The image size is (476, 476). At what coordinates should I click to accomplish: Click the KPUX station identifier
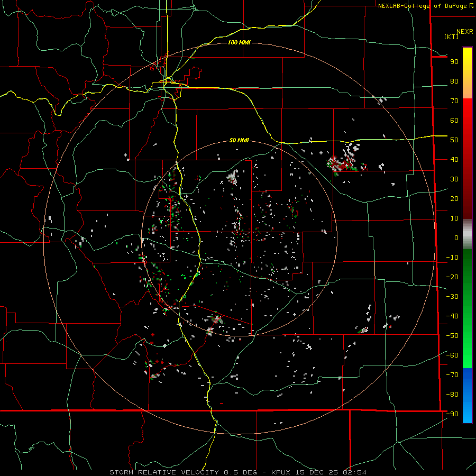(282, 472)
